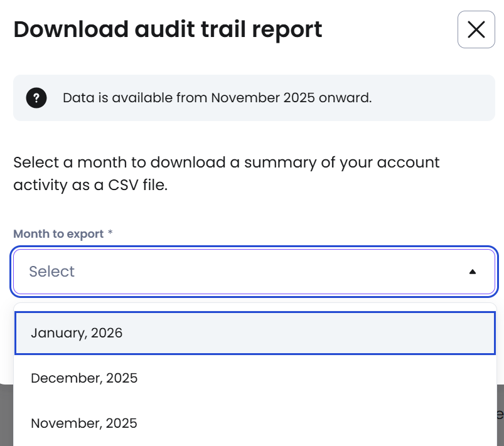
Task: Click the word 'Download' in the dialog title
Action: point(58,29)
